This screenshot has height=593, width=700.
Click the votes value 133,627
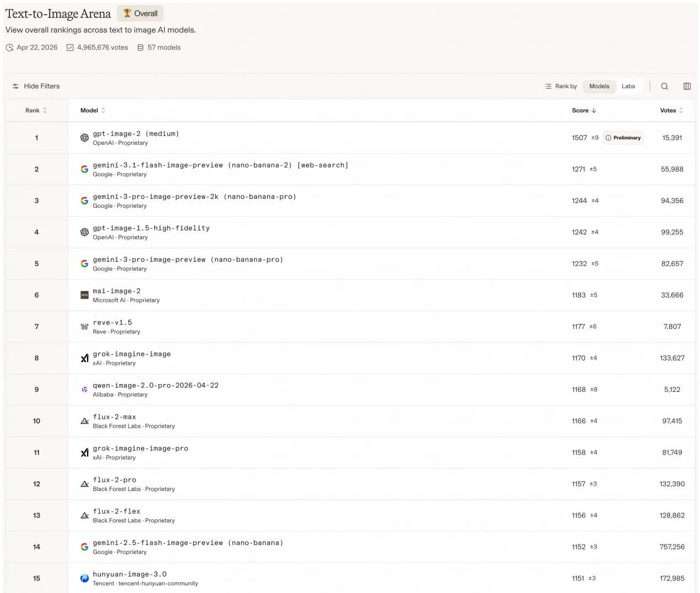pos(672,358)
